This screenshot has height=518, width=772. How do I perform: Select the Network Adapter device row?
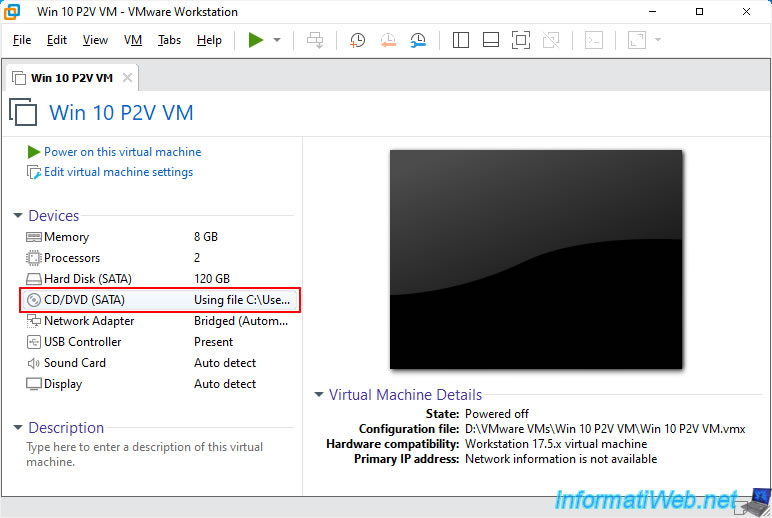click(160, 321)
